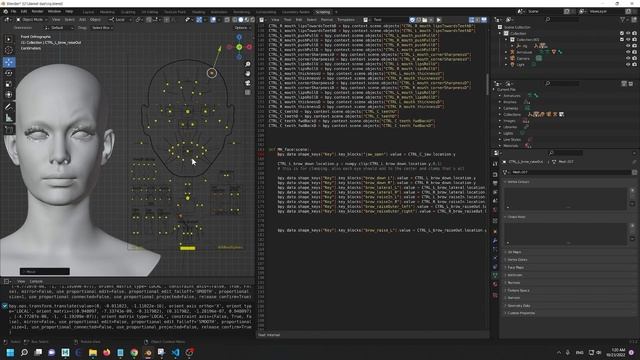Open the viewport Options dropdown
Viewport: 640px width, 360px height.
pyautogui.click(x=242, y=28)
